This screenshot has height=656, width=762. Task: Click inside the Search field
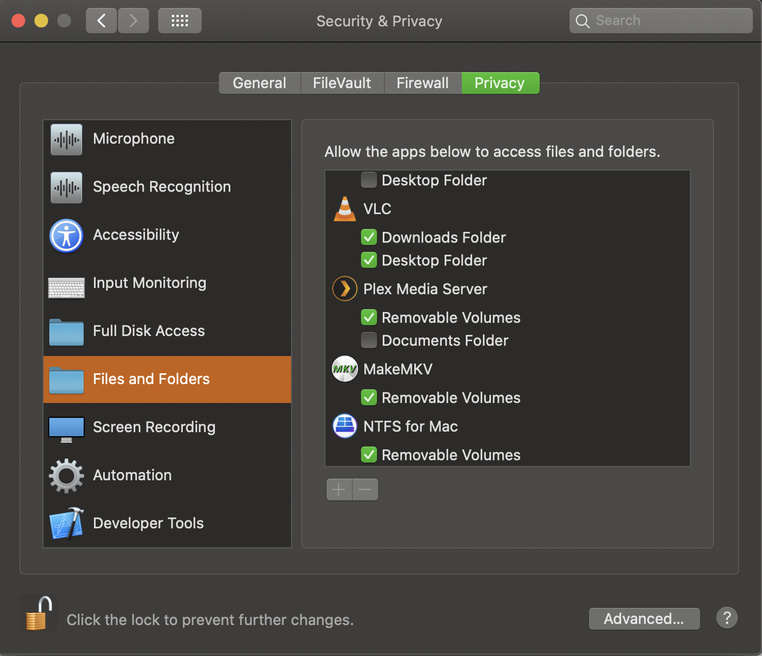click(x=661, y=20)
